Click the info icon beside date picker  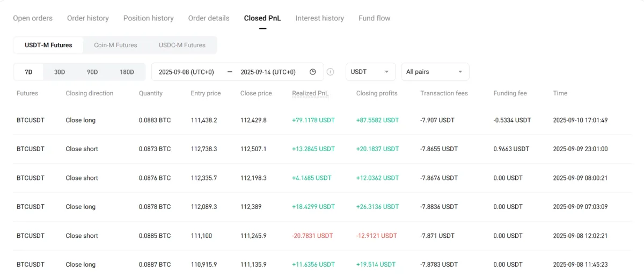(331, 72)
